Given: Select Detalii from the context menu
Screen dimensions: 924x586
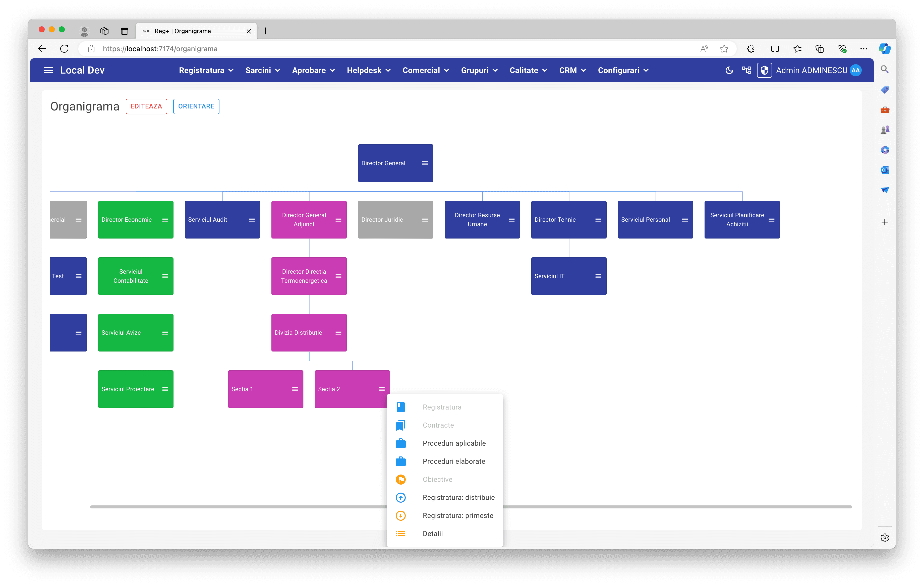Looking at the screenshot, I should click(x=432, y=534).
